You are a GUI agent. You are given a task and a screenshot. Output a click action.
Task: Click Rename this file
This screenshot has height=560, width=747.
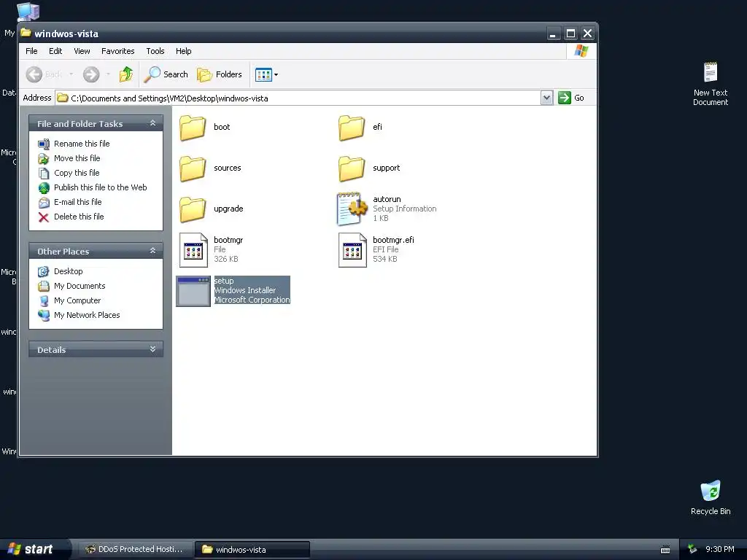(82, 144)
